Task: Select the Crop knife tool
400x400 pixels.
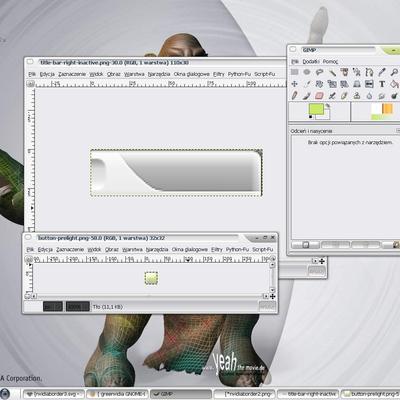Action: 307,84
